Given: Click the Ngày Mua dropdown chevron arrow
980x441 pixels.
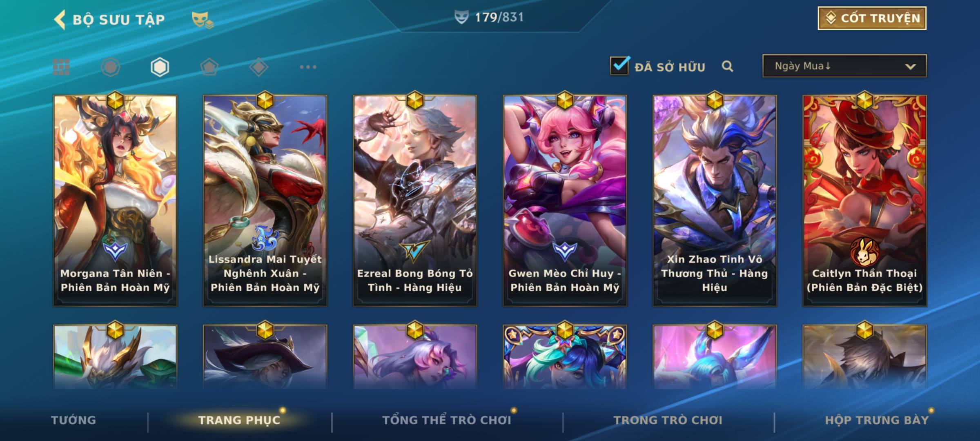Looking at the screenshot, I should [910, 67].
